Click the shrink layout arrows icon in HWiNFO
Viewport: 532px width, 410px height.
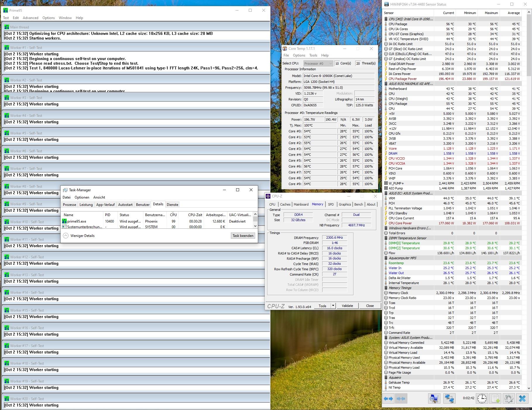click(x=401, y=399)
